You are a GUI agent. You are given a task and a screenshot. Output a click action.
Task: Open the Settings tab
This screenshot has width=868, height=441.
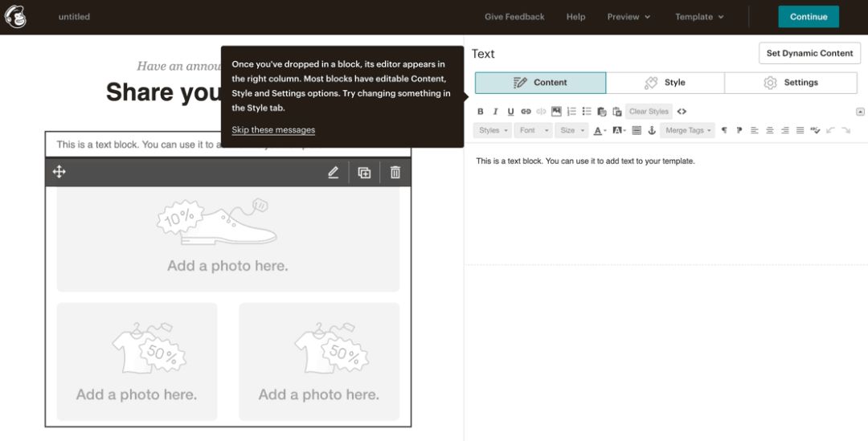coord(791,83)
